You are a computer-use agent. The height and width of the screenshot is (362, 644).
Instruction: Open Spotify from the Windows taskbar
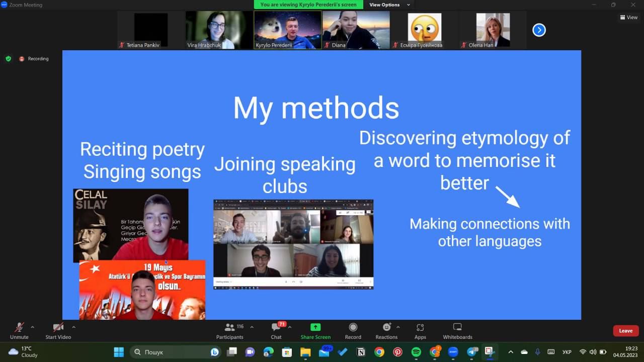click(416, 352)
